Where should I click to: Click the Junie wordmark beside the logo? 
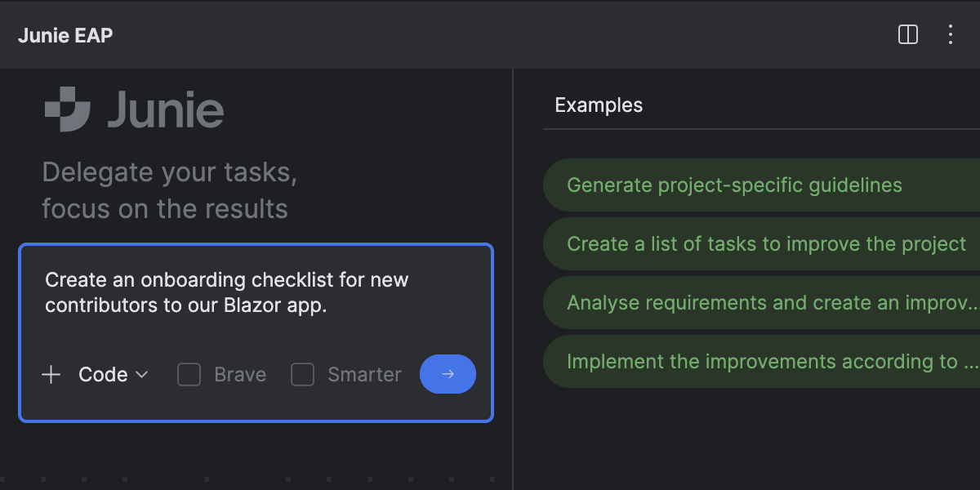click(x=166, y=110)
